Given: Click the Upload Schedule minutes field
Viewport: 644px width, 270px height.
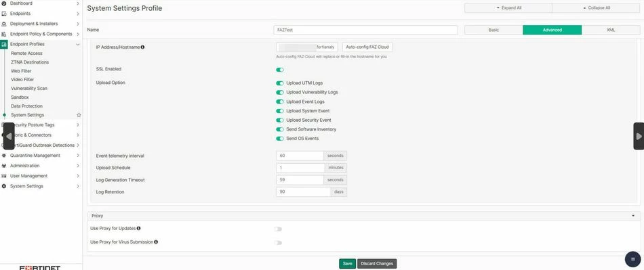Looking at the screenshot, I should coord(300,168).
